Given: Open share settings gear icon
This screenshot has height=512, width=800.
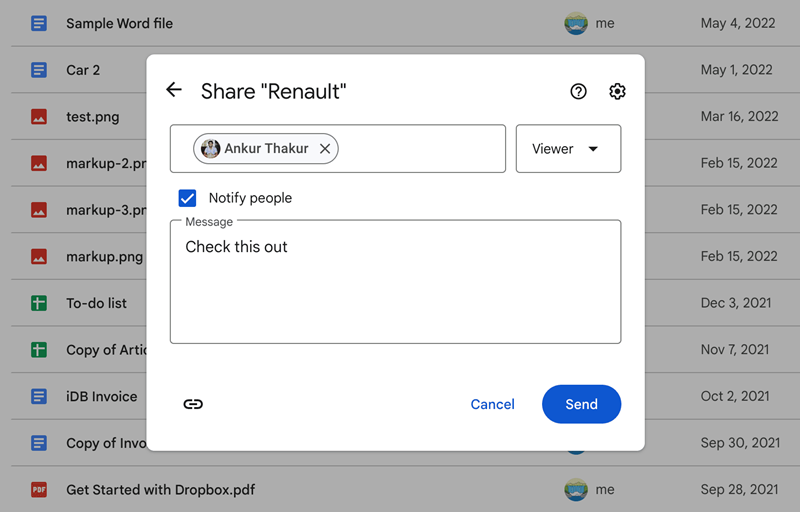Looking at the screenshot, I should coord(617,91).
